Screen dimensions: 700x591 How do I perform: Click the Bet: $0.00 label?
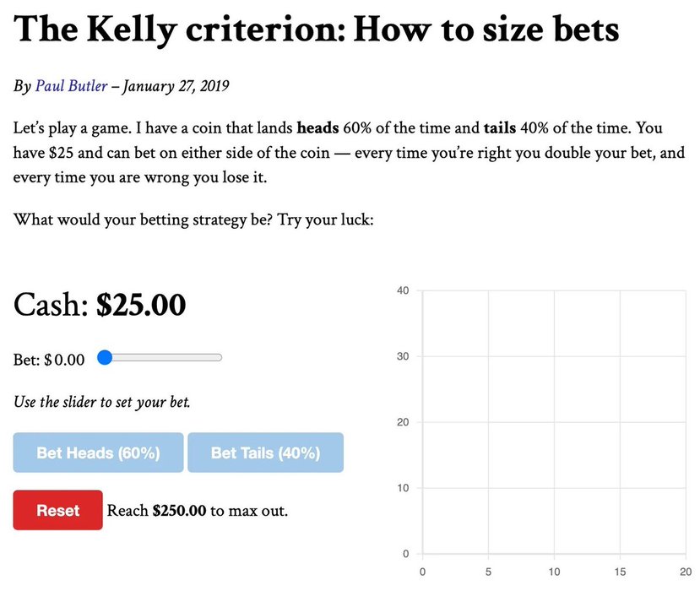tap(49, 360)
